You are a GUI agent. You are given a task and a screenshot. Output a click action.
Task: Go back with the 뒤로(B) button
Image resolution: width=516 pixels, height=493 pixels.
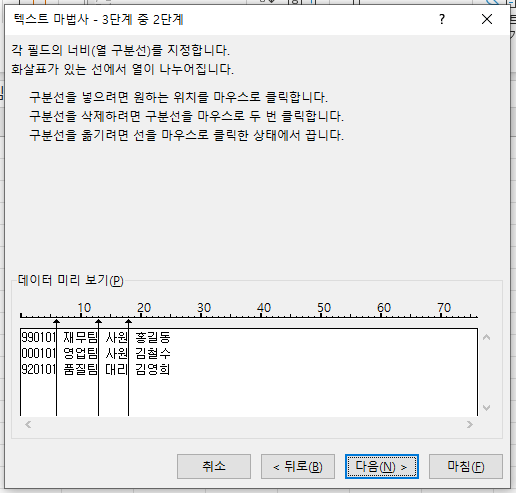(298, 466)
